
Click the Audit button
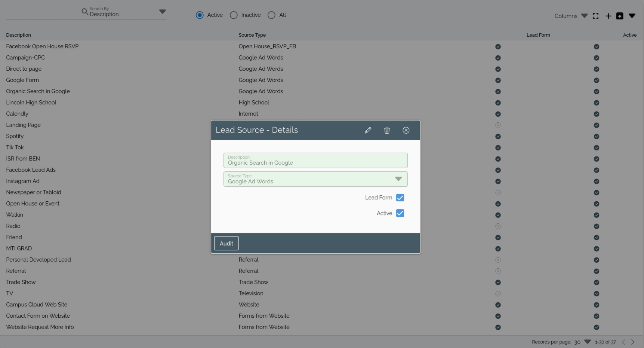click(x=226, y=243)
